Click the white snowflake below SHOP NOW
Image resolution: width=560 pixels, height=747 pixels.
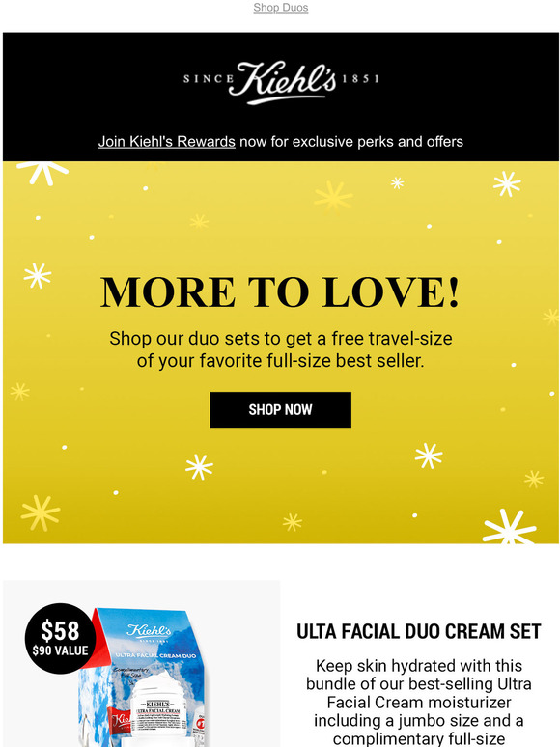click(199, 467)
